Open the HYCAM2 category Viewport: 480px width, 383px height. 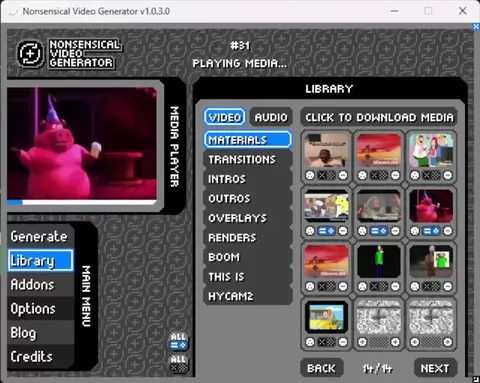pos(248,296)
